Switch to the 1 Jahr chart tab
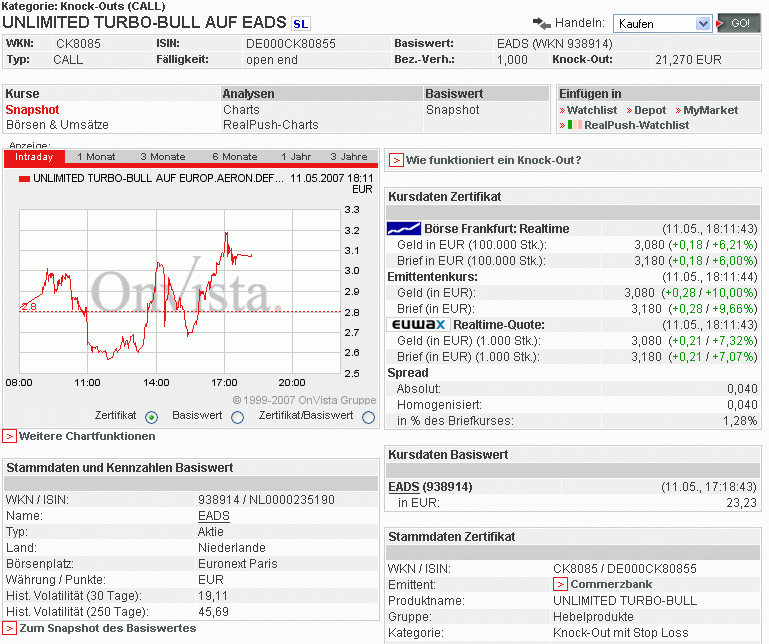Screen dimensions: 769x644 pos(296,157)
